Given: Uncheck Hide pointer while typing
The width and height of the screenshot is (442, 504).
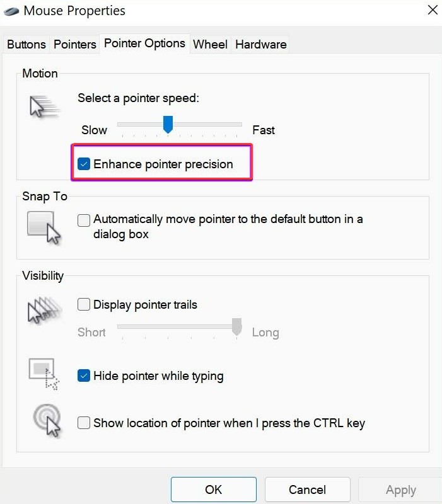Looking at the screenshot, I should [x=84, y=376].
